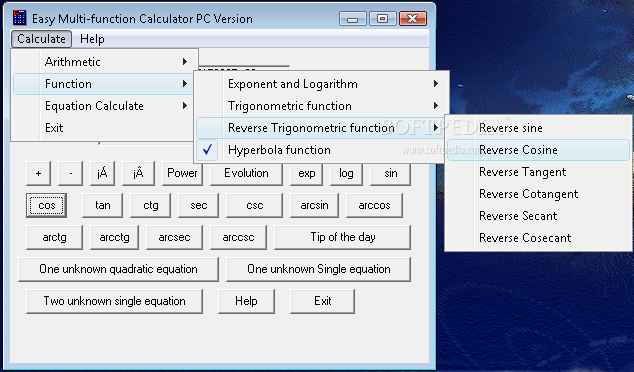
Task: Click the exp button
Action: [306, 173]
